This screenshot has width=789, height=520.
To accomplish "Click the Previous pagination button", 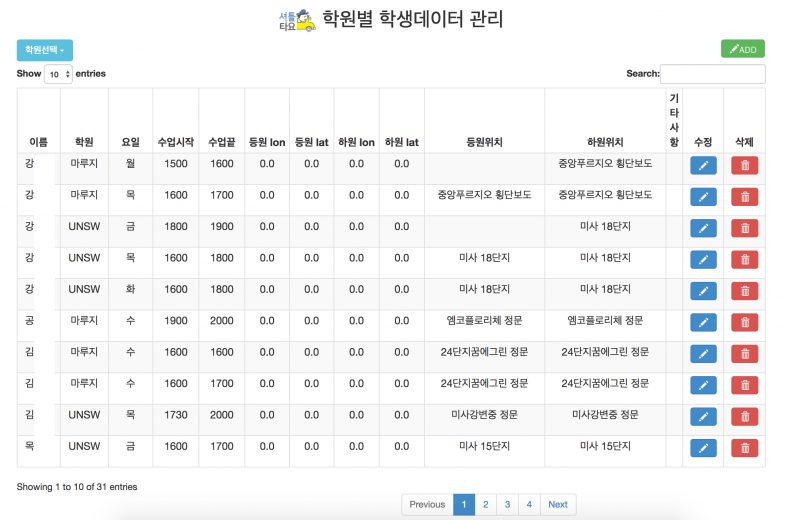I will click(x=427, y=504).
